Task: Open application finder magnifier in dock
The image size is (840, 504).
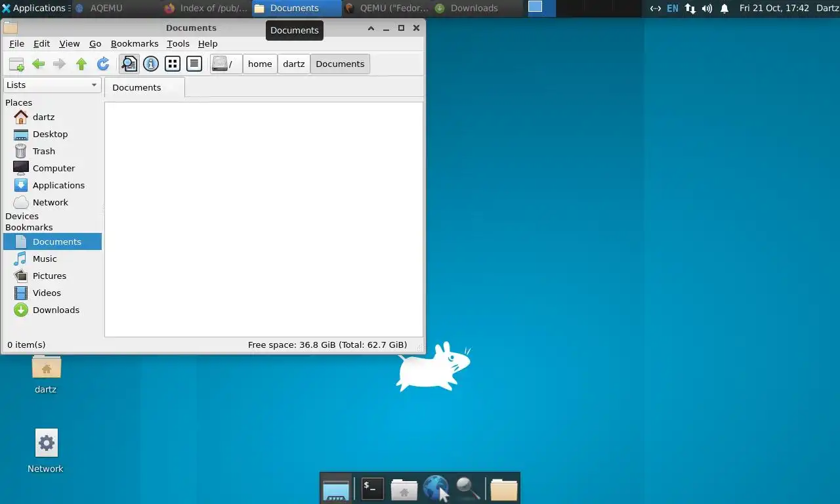Action: pos(468,489)
